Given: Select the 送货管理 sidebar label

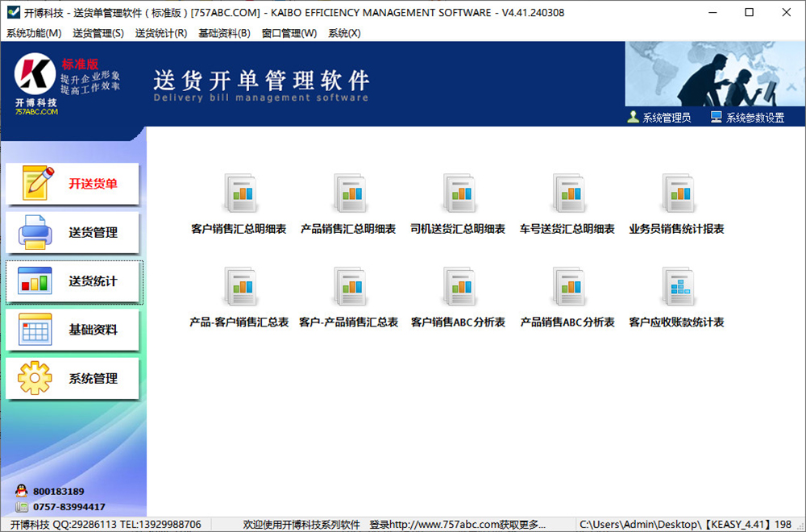Looking at the screenshot, I should [93, 232].
